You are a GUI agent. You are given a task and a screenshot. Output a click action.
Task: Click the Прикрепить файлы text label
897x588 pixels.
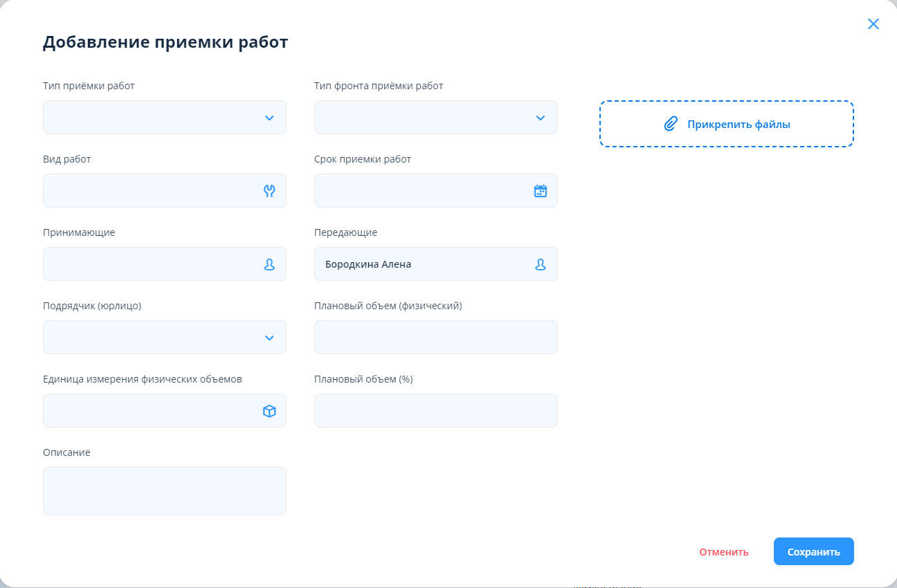click(x=739, y=125)
